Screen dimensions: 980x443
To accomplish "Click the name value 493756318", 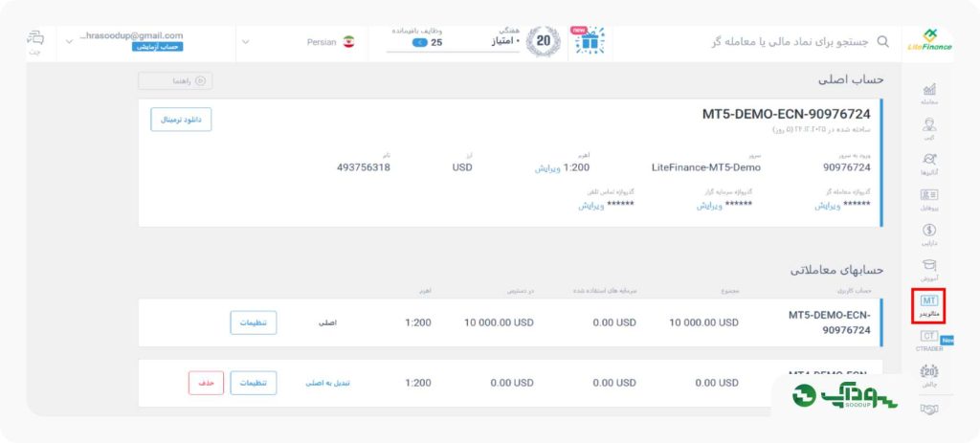I will (x=363, y=167).
